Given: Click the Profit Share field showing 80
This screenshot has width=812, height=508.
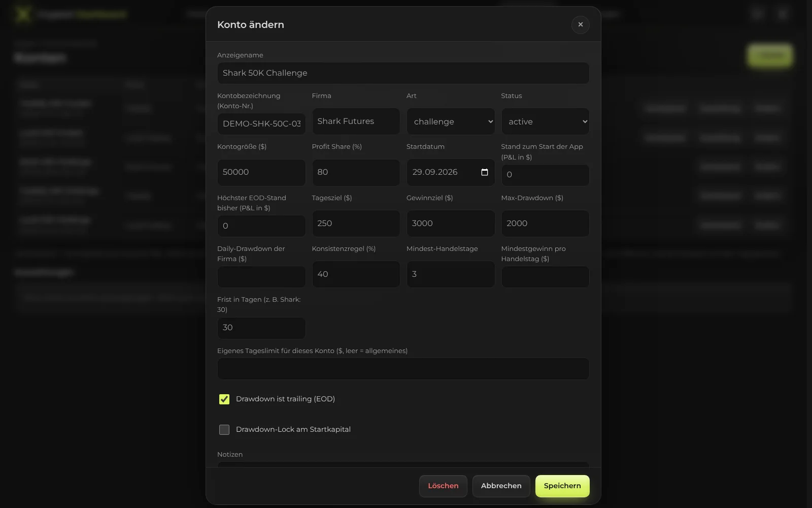Looking at the screenshot, I should click(356, 172).
